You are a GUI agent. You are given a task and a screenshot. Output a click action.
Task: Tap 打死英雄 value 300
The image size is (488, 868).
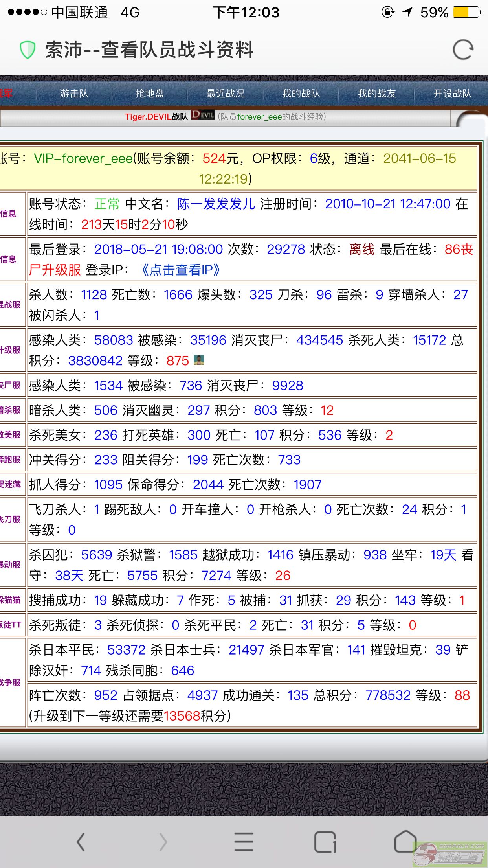pos(199,435)
